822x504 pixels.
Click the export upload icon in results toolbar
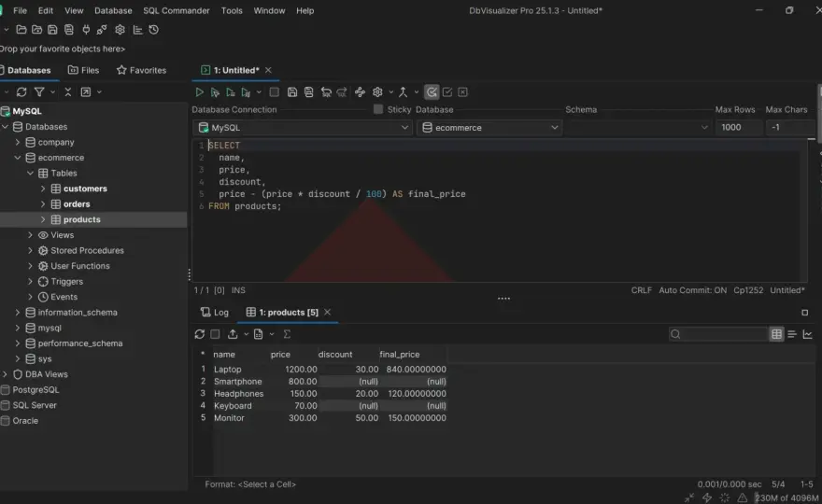(233, 334)
